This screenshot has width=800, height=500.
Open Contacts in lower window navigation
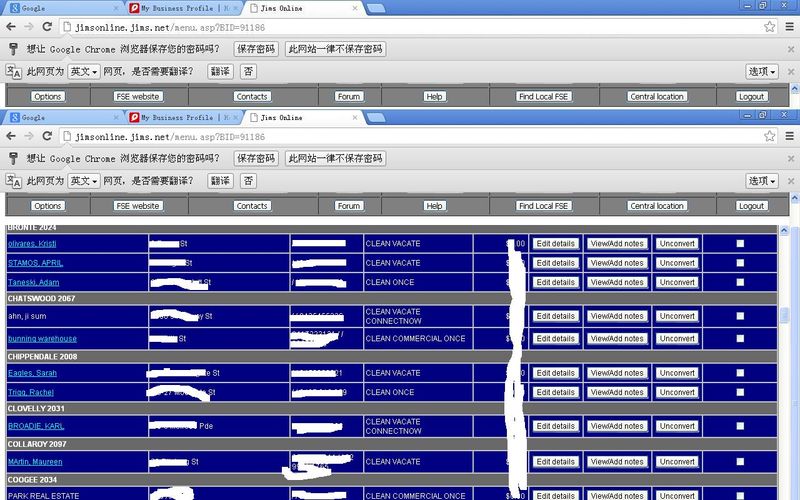coord(252,206)
